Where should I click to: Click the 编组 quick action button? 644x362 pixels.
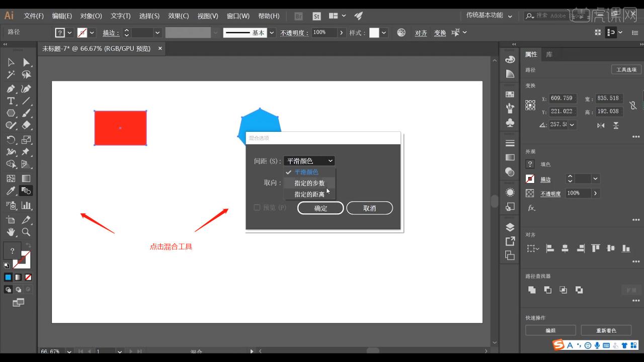click(x=550, y=330)
